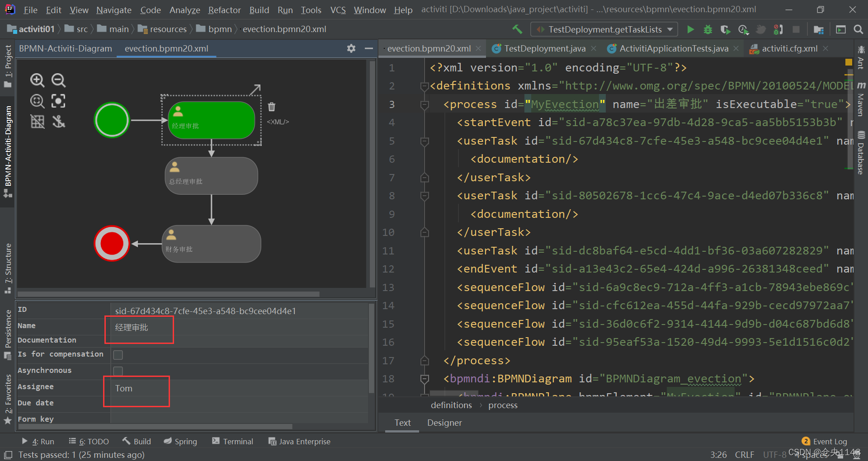Viewport: 868px width, 461px height.
Task: Click the green start event circle
Action: (112, 120)
